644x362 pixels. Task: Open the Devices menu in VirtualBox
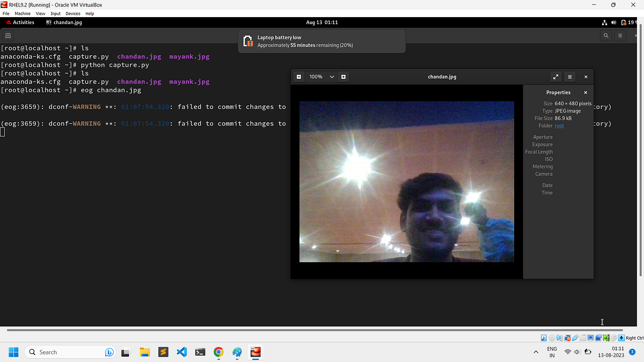(72, 13)
